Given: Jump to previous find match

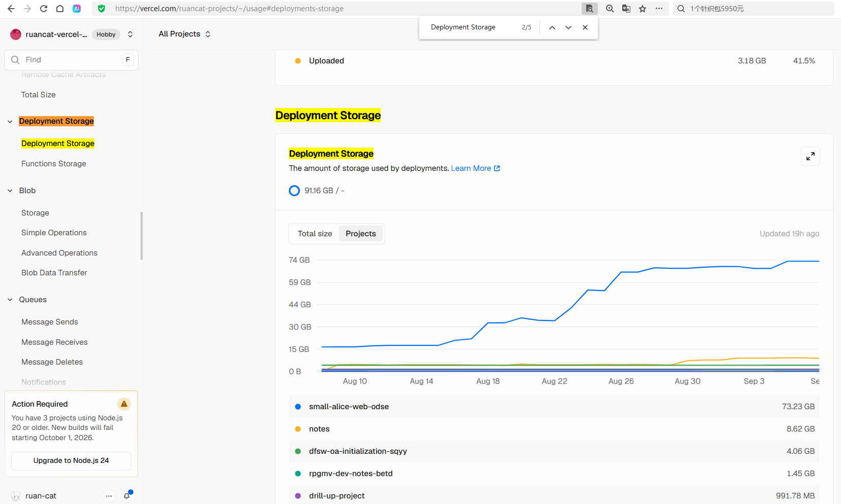Looking at the screenshot, I should pos(552,27).
